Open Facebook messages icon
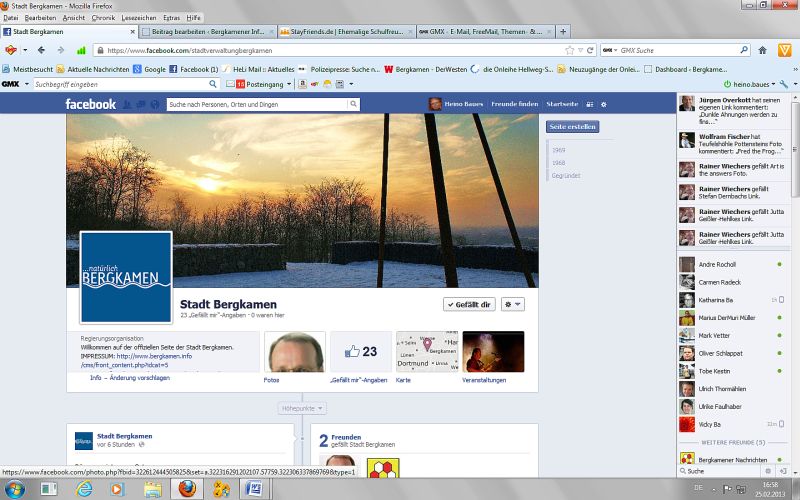 coord(141,104)
